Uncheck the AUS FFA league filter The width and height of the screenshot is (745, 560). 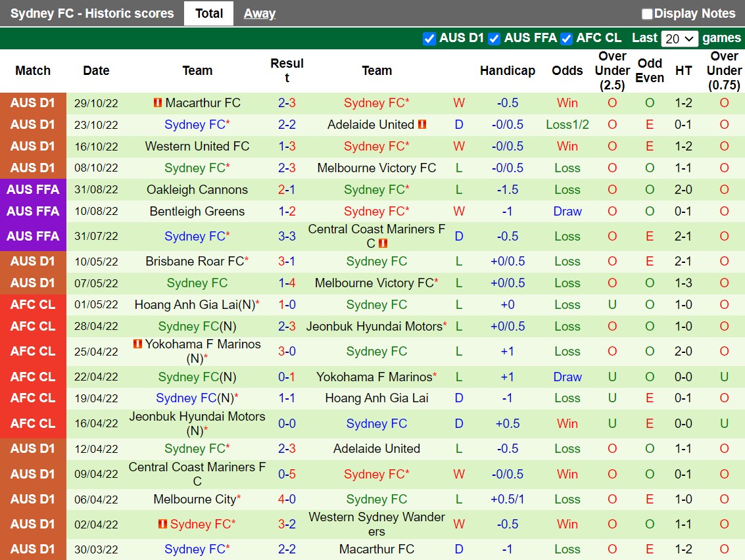coord(494,38)
